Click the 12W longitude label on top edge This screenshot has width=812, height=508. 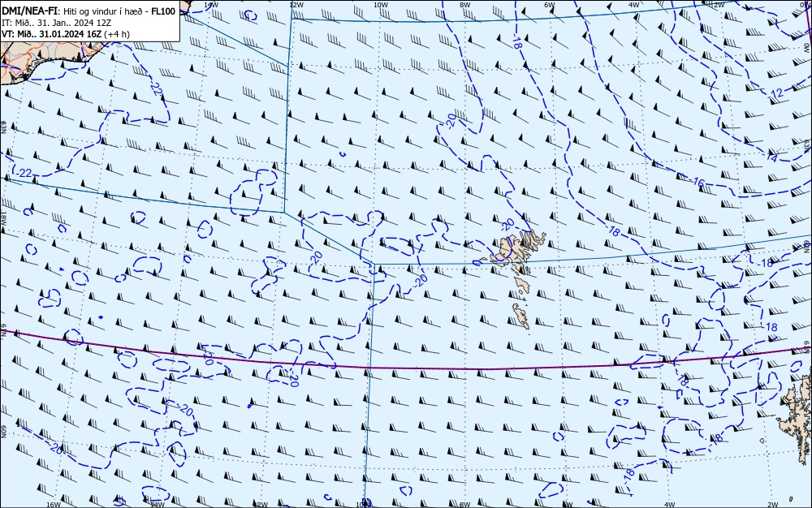tap(296, 5)
